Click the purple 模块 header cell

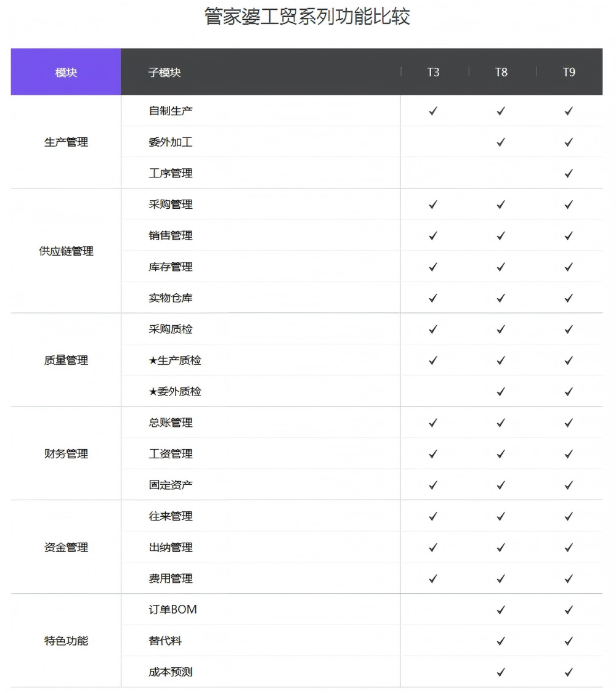65,71
